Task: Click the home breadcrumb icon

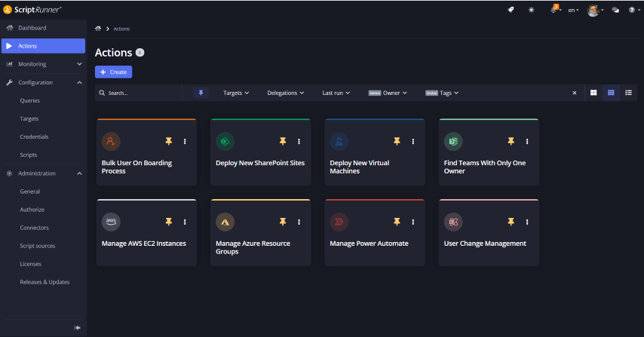Action: [98, 29]
